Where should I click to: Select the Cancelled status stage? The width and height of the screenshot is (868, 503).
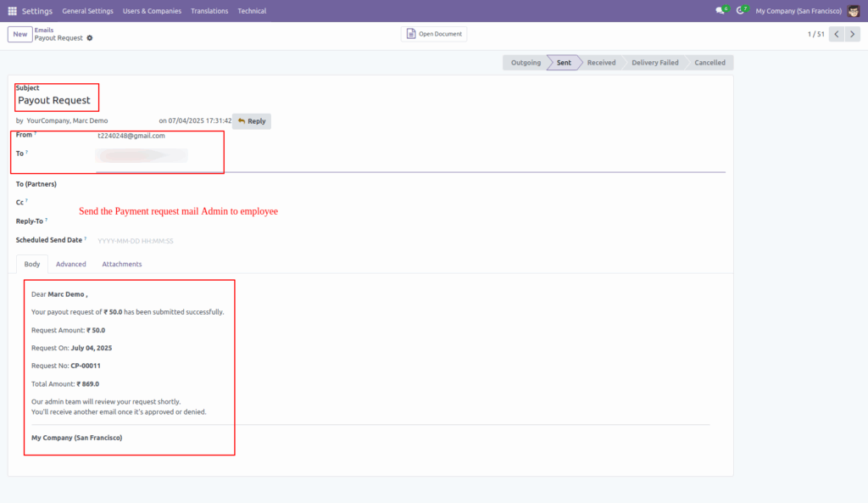coord(709,62)
